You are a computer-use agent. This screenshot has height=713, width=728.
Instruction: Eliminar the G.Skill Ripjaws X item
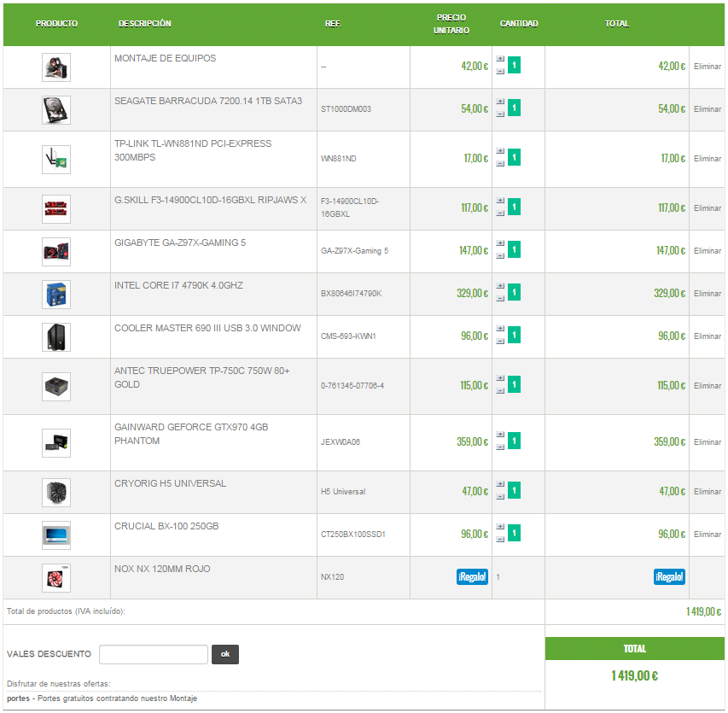pos(708,208)
